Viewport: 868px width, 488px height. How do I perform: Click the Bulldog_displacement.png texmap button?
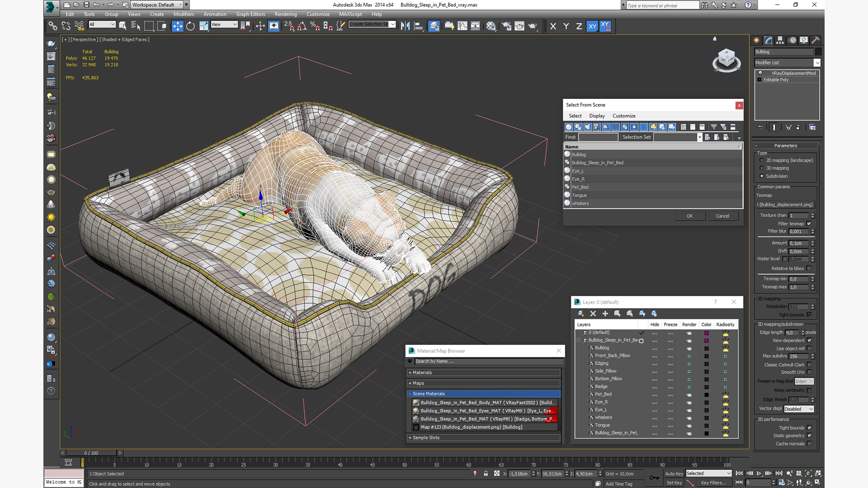coord(786,205)
